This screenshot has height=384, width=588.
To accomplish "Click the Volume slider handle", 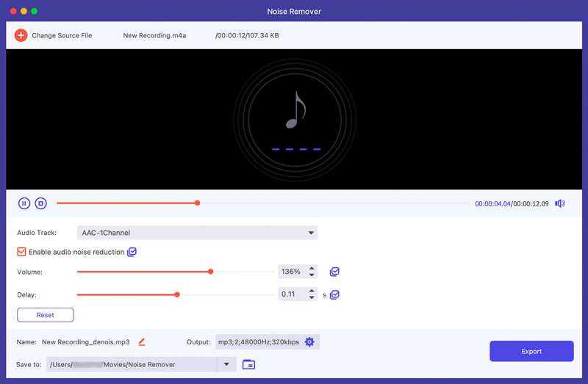I will [x=211, y=272].
